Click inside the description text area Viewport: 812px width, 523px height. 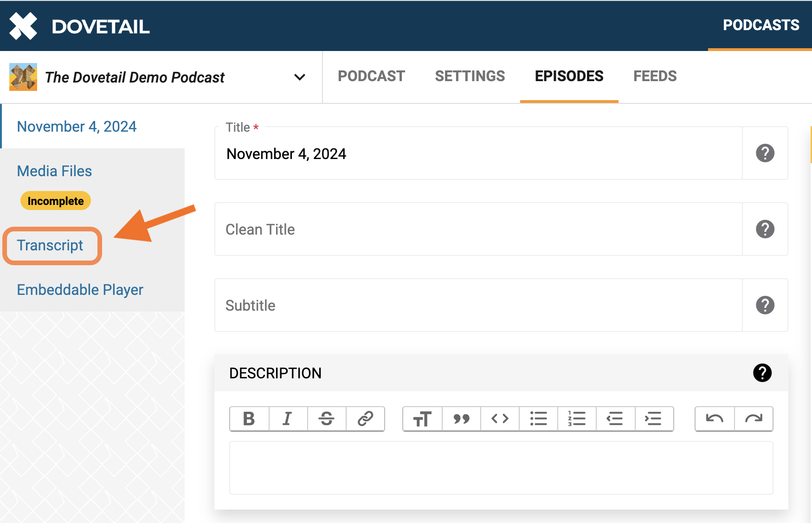(501, 468)
